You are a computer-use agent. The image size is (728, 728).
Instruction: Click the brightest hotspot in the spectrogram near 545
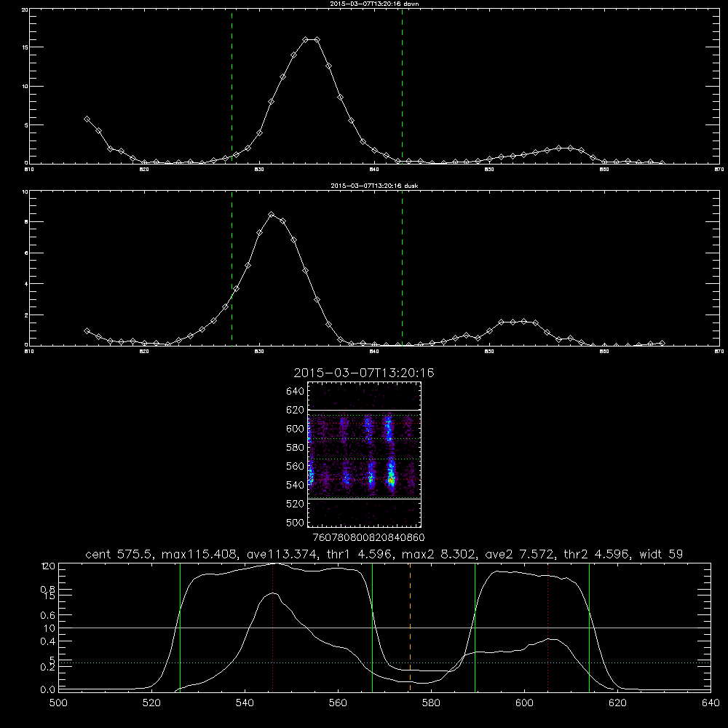coord(392,480)
